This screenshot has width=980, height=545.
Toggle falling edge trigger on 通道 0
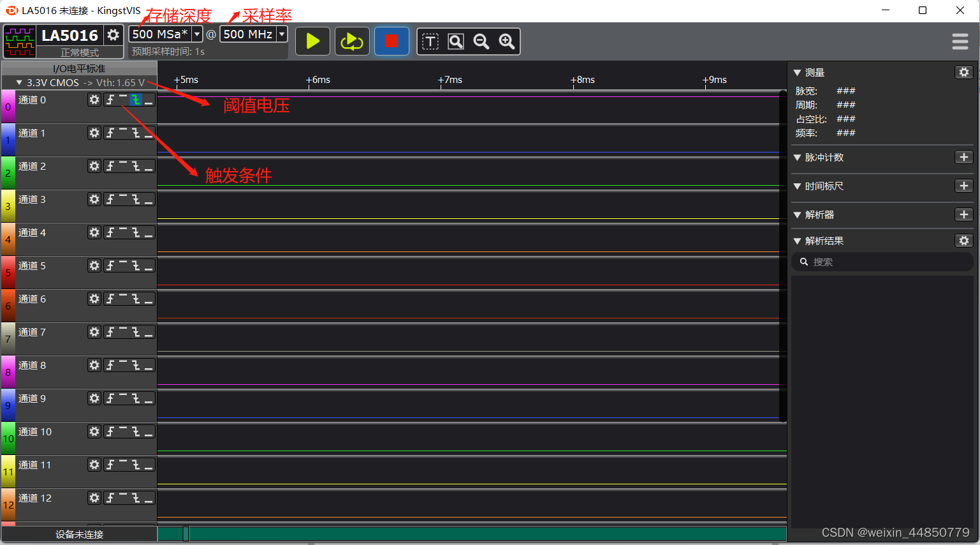coord(136,100)
